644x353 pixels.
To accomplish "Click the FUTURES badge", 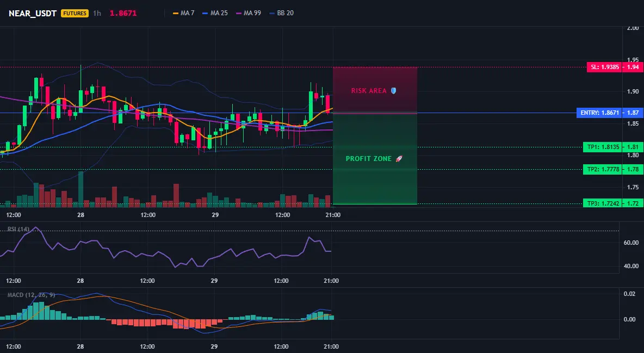I will point(75,13).
